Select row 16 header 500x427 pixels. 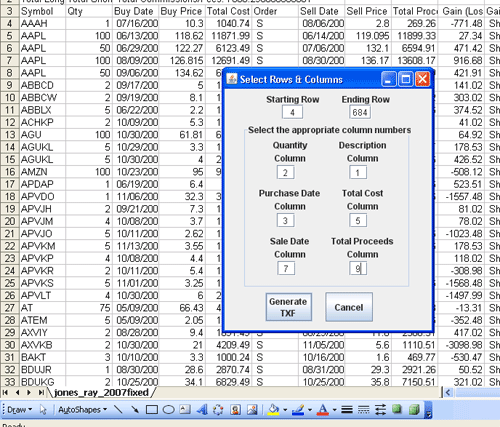[x=9, y=172]
